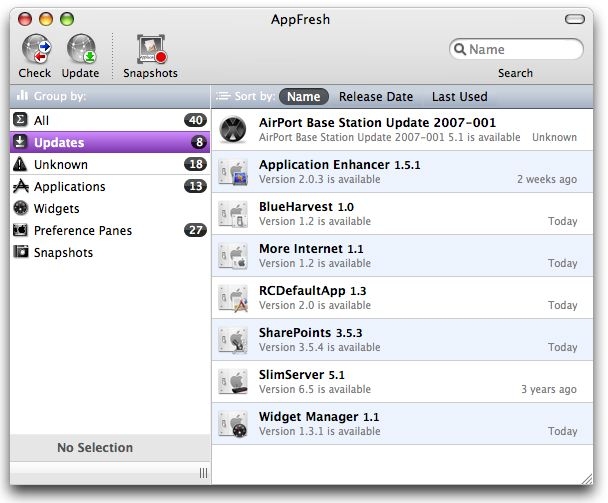Click the Check globe toolbar icon
Viewport: 608px width, 503px height.
coord(36,48)
